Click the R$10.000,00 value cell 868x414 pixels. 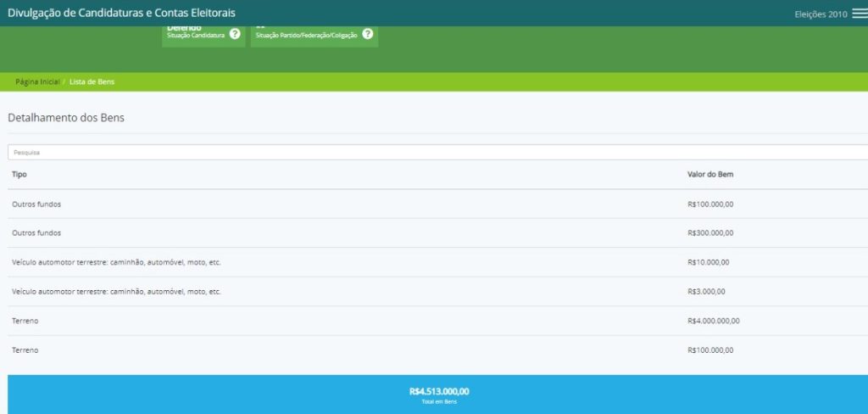708,262
